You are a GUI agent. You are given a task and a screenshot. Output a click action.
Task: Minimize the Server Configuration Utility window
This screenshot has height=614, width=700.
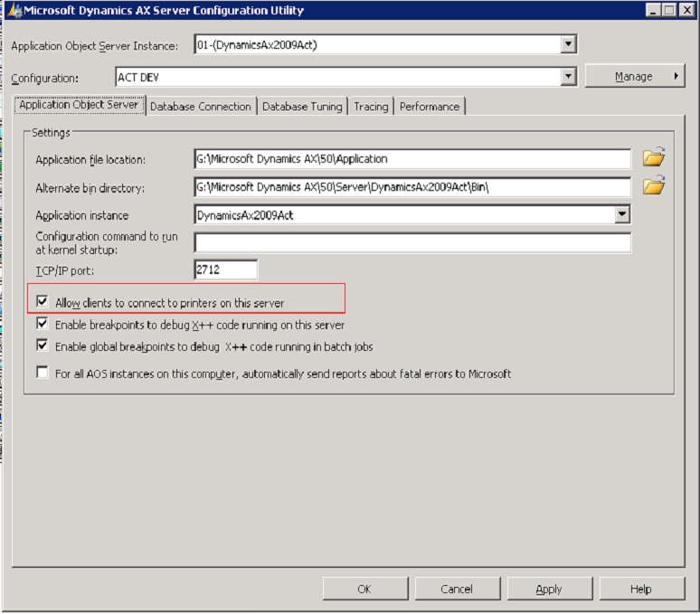pyautogui.click(x=653, y=10)
